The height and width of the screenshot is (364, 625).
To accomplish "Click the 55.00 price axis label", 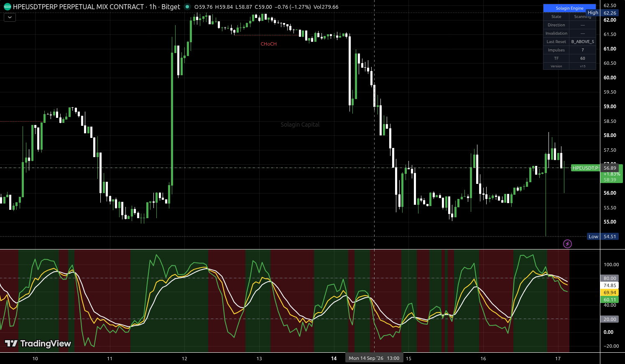I will pos(610,222).
